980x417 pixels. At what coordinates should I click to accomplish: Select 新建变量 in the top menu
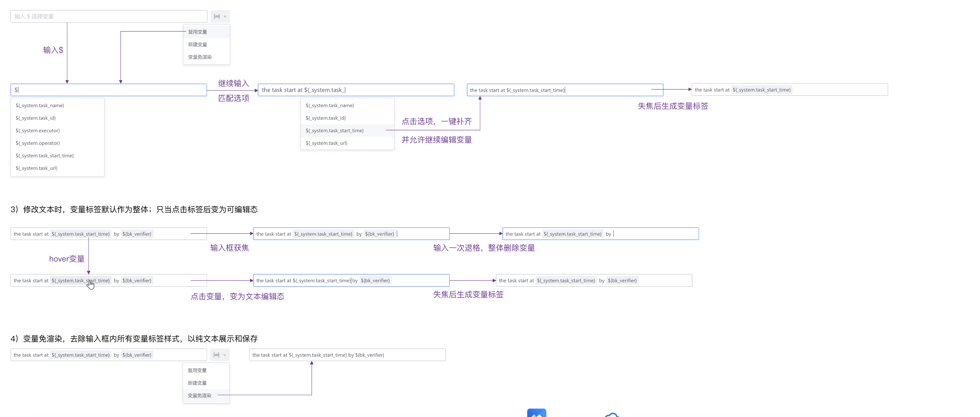(198, 44)
